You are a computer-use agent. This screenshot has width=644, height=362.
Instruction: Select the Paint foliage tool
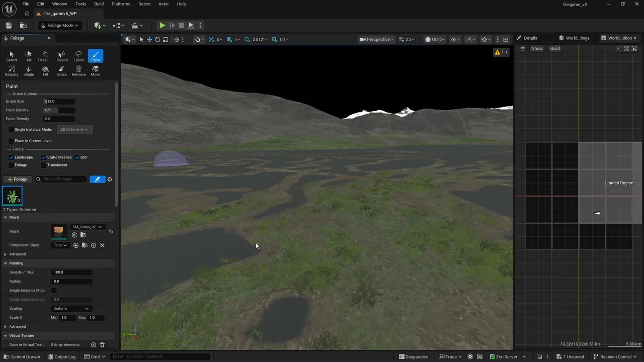click(x=95, y=56)
